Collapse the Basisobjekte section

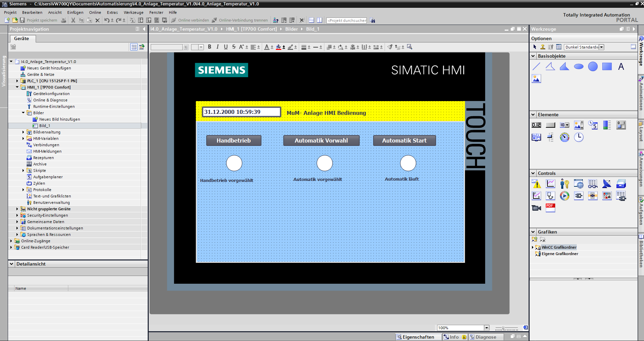[x=533, y=56]
